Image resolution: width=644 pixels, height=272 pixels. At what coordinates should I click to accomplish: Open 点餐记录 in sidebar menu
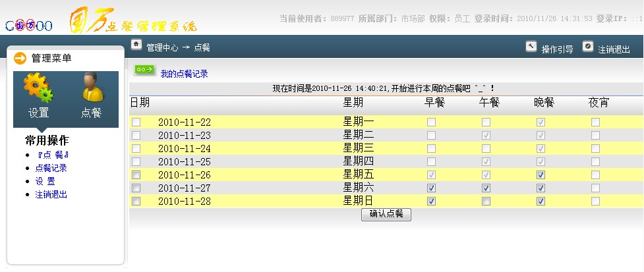51,168
